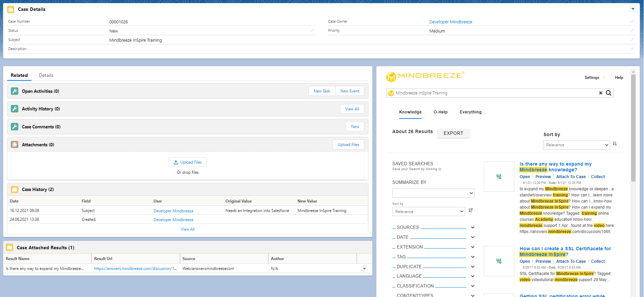Click Open under SSL Certificate result

[525, 261]
